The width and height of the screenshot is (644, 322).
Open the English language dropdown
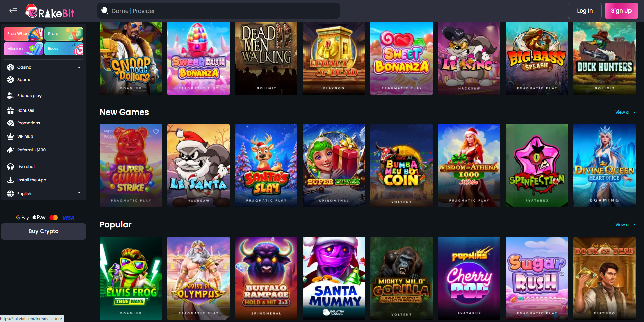[x=44, y=194]
